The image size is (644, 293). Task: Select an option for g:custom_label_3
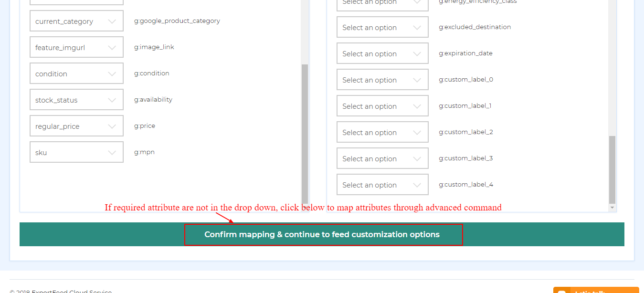pos(382,158)
